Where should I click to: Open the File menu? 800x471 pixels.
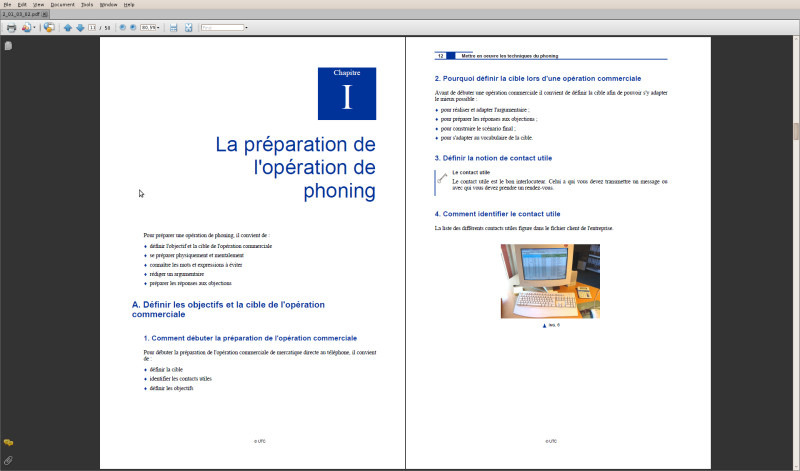tap(8, 4)
